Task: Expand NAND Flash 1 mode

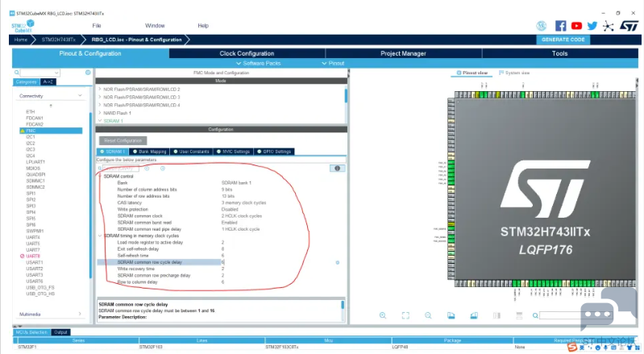Action: coord(99,113)
